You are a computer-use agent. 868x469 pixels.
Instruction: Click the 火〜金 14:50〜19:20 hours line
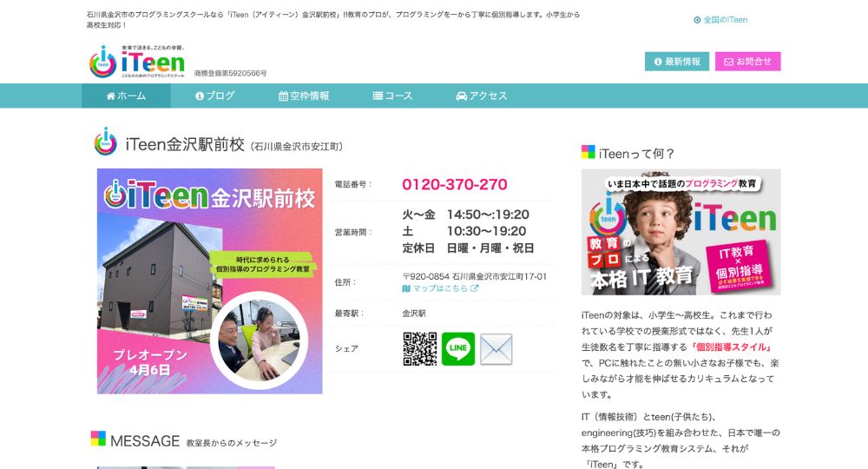(x=465, y=215)
